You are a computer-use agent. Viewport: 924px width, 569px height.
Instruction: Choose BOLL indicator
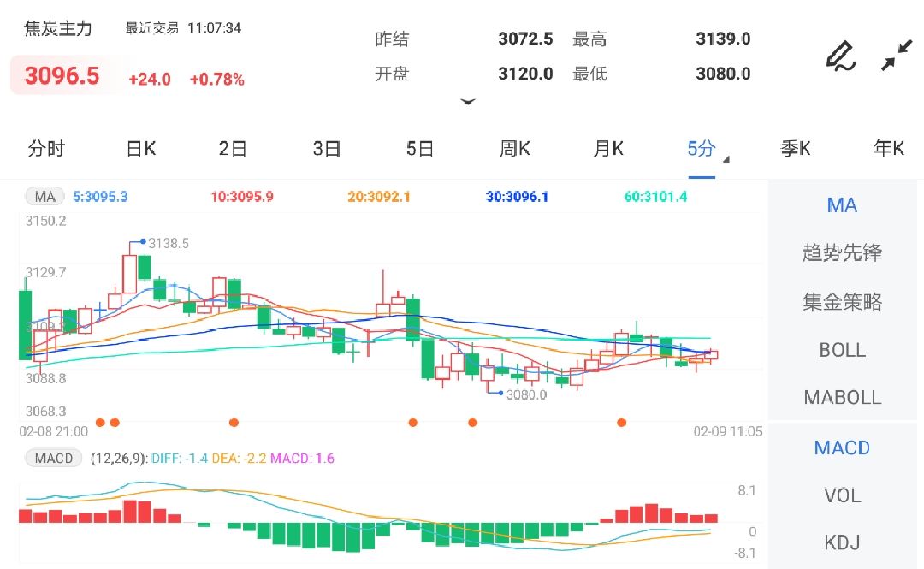click(842, 350)
